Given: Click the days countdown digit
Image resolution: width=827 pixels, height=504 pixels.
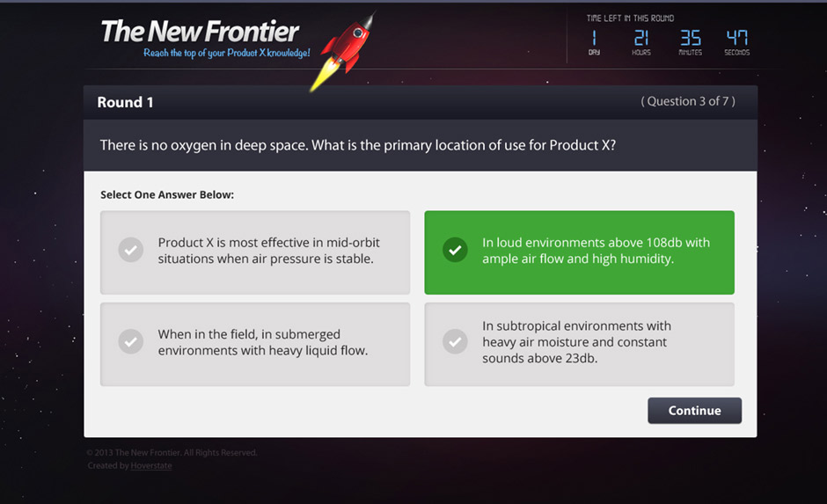Looking at the screenshot, I should tap(595, 38).
